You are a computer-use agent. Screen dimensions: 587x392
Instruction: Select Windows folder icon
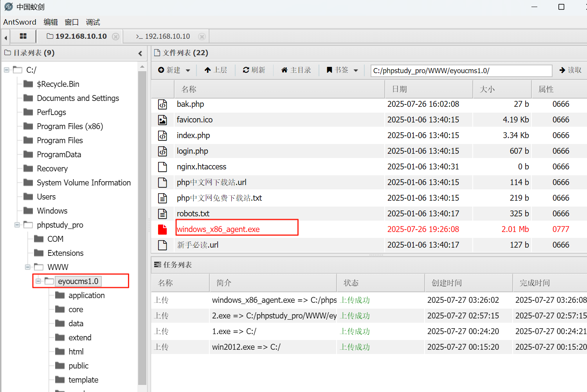(x=28, y=210)
